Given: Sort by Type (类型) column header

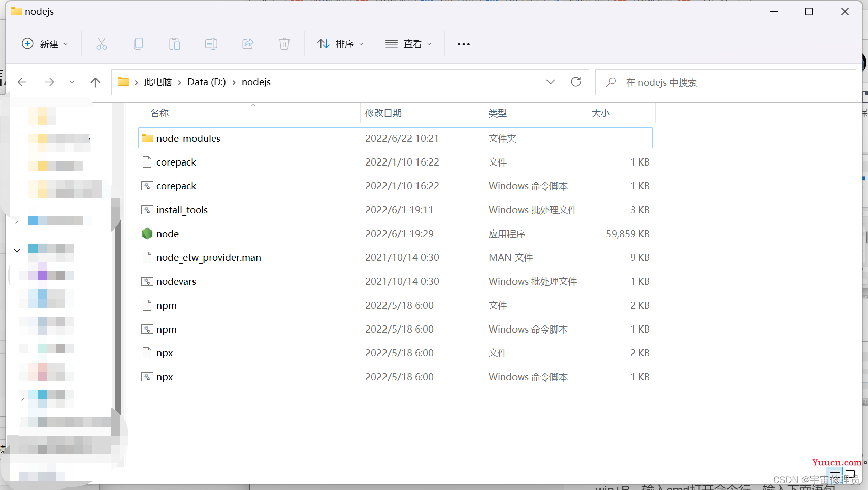Looking at the screenshot, I should click(498, 113).
